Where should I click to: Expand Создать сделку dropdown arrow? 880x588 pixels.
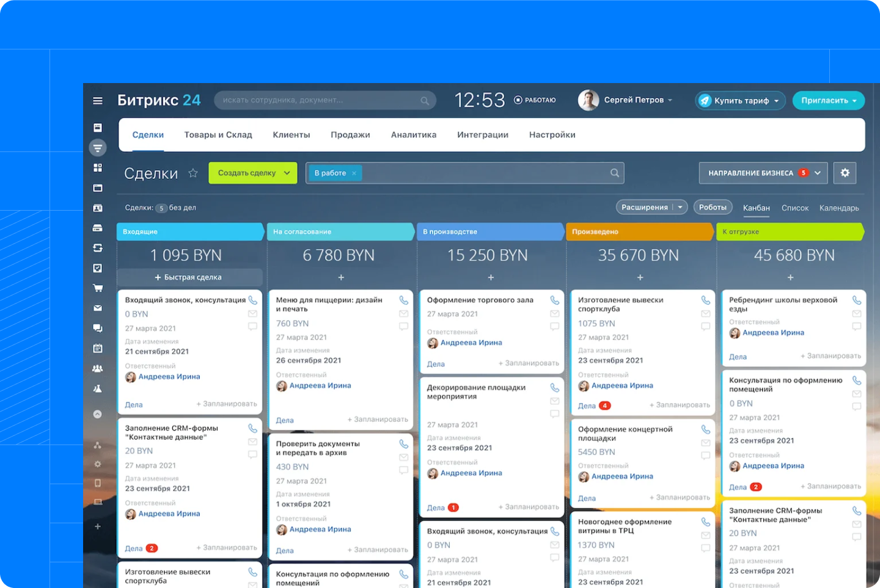click(x=287, y=173)
